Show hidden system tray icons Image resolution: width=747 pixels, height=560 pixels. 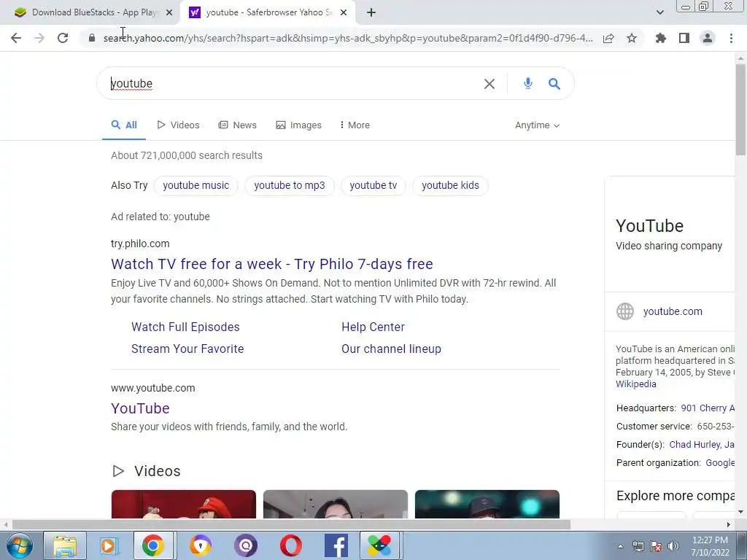click(620, 546)
